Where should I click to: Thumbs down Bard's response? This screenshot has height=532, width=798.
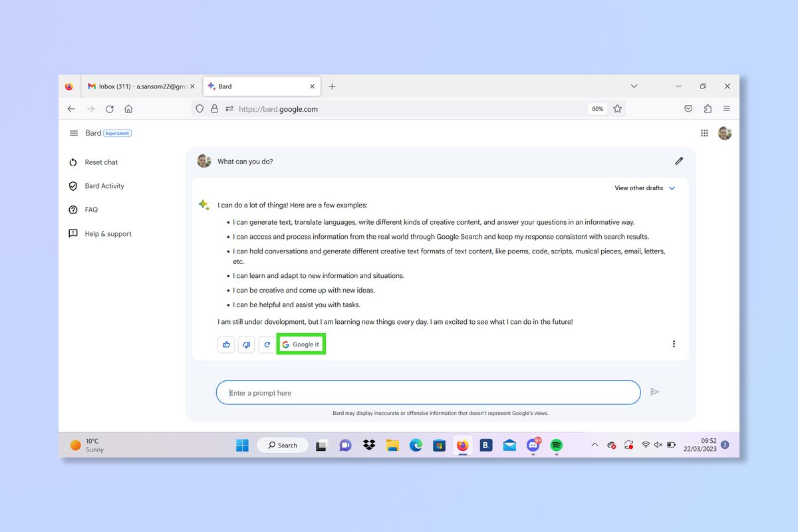[246, 344]
